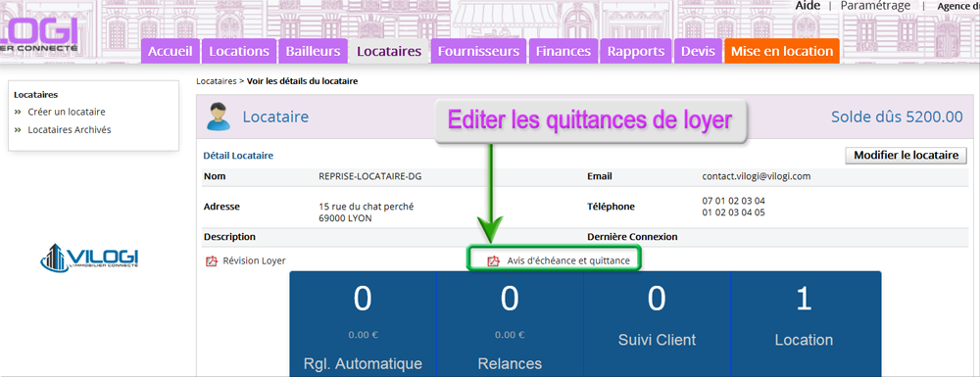Click the Locataires sidebar heading
The image size is (980, 377).
tap(35, 95)
